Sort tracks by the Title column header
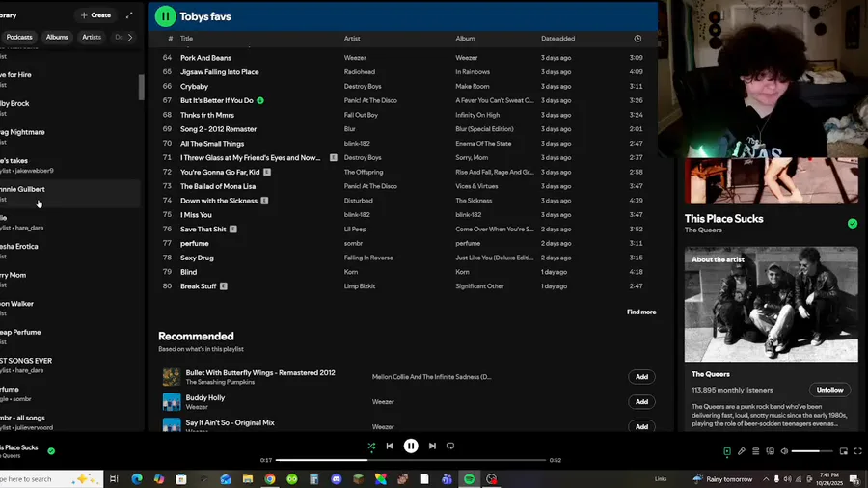The image size is (868, 488). [x=186, y=39]
